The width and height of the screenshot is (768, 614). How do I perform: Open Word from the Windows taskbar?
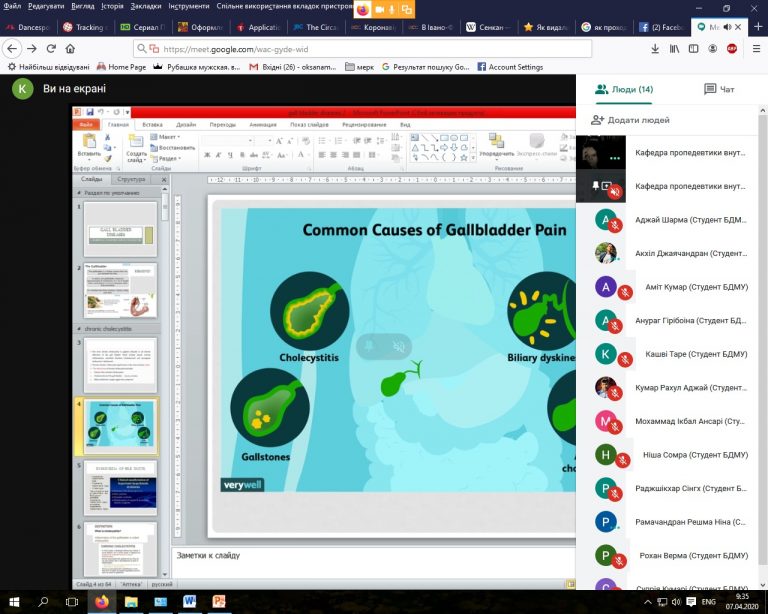(190, 602)
